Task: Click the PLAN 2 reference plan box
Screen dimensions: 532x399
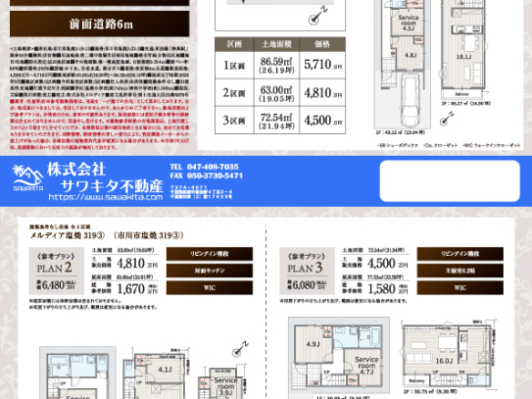Action: tap(56, 271)
